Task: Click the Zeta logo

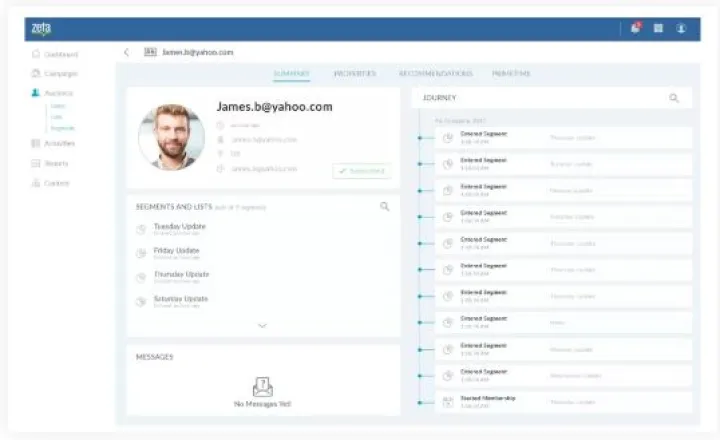Action: [x=41, y=28]
